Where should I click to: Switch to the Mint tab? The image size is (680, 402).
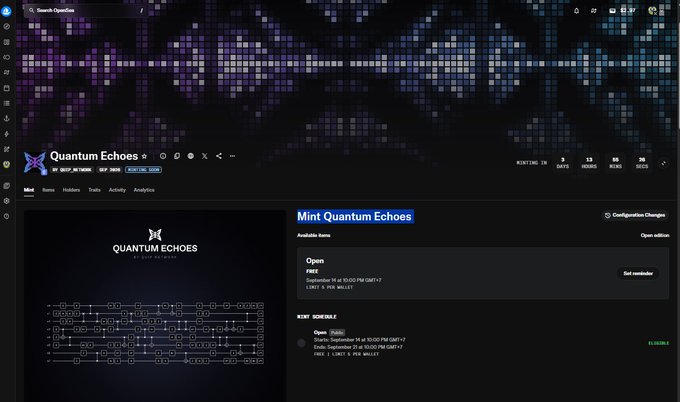point(29,190)
